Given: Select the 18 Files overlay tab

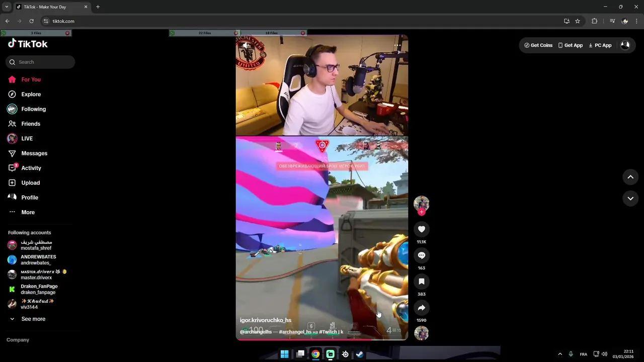Looking at the screenshot, I should tap(271, 33).
